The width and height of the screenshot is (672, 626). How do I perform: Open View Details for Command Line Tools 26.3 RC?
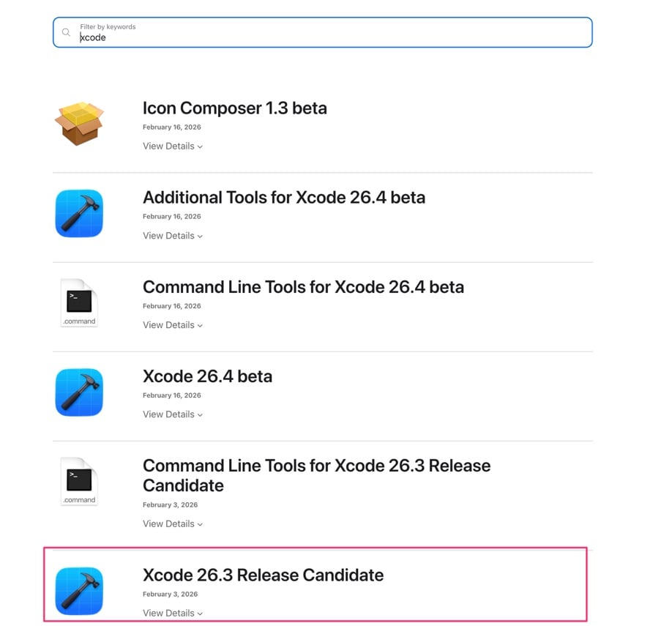coord(172,523)
